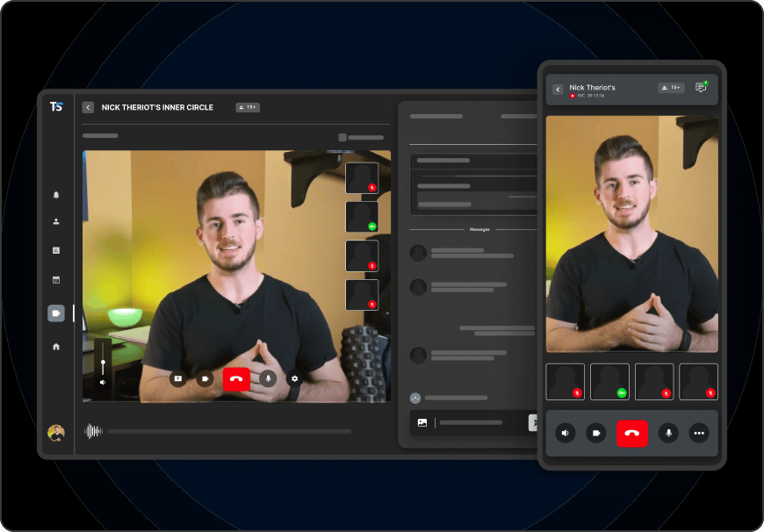Select the unmuted participant thumbnail on desktop
This screenshot has width=764, height=532.
[362, 217]
